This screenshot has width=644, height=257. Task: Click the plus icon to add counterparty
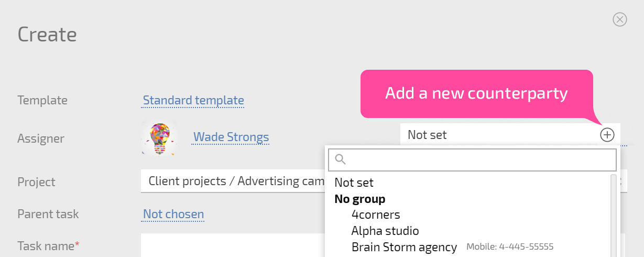pyautogui.click(x=607, y=135)
